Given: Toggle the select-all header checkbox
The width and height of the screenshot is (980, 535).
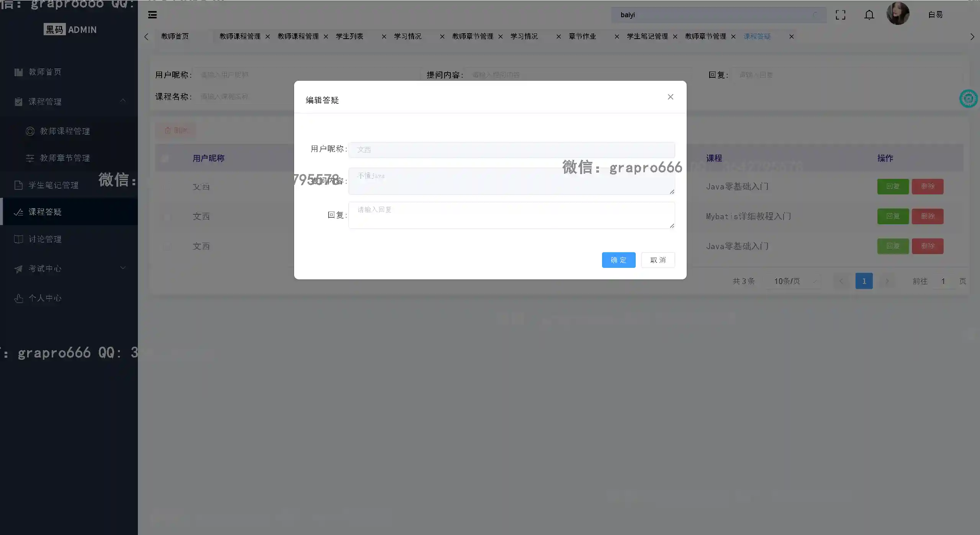Looking at the screenshot, I should (x=165, y=158).
